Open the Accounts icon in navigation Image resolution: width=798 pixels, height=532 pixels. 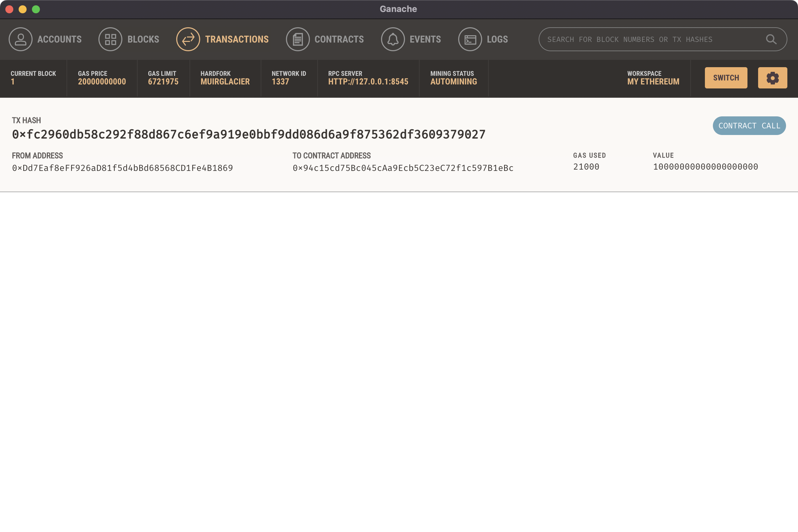[x=20, y=39]
